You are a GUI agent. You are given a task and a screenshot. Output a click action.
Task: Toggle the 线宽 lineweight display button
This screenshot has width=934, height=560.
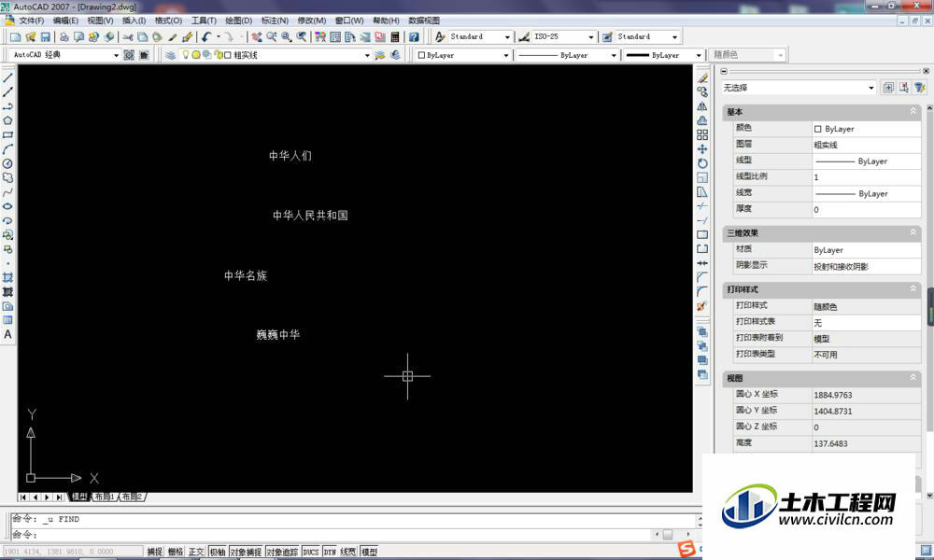[348, 552]
